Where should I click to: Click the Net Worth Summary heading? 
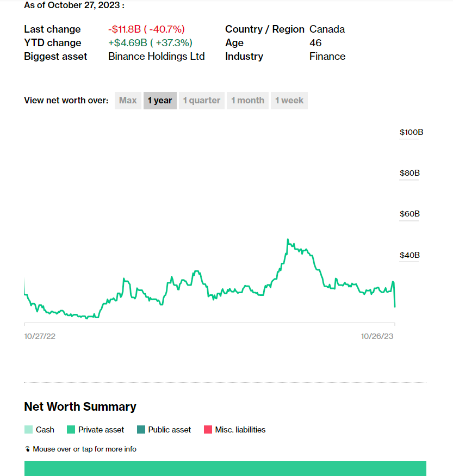point(80,407)
